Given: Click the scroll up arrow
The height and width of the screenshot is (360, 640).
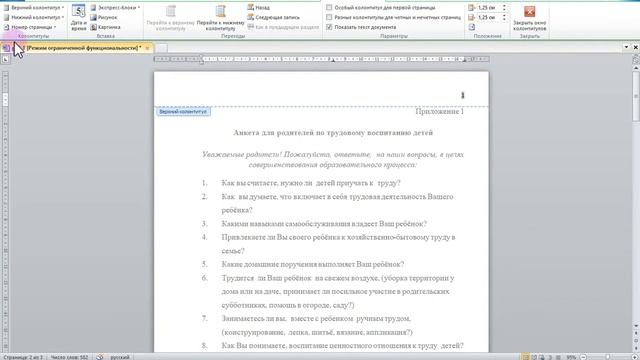Looking at the screenshot, I should pos(636,68).
